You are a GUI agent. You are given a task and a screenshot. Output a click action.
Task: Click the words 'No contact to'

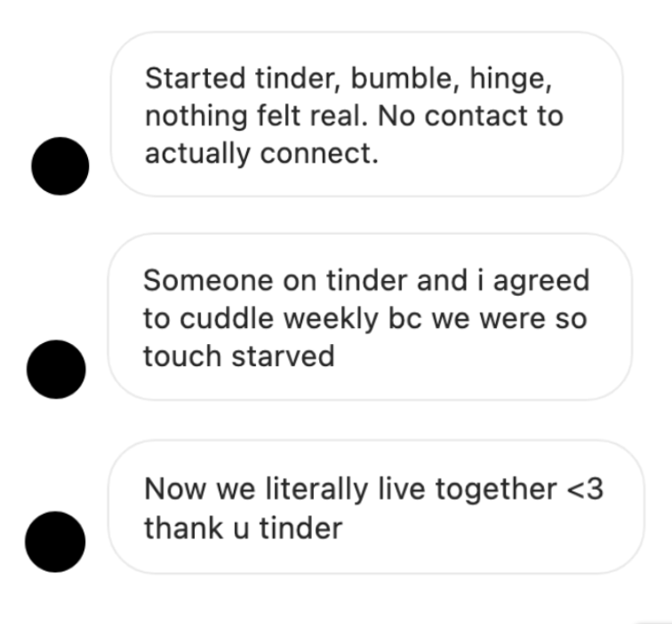470,116
